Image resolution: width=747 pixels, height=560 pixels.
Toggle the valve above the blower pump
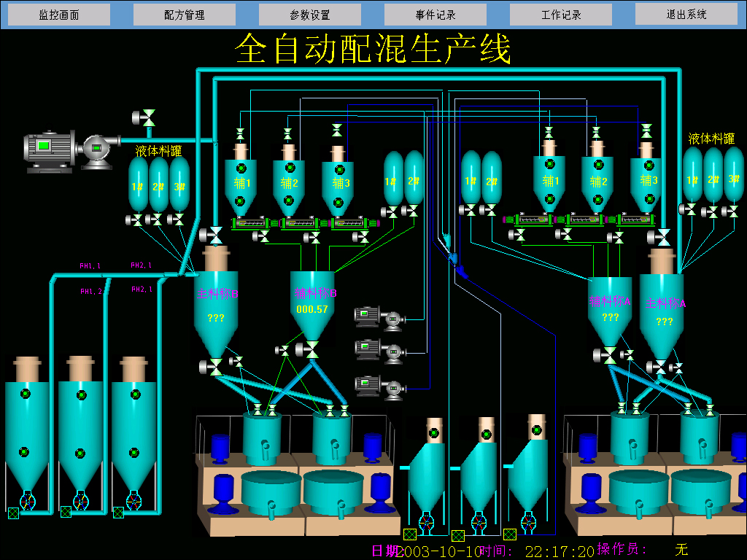(148, 117)
